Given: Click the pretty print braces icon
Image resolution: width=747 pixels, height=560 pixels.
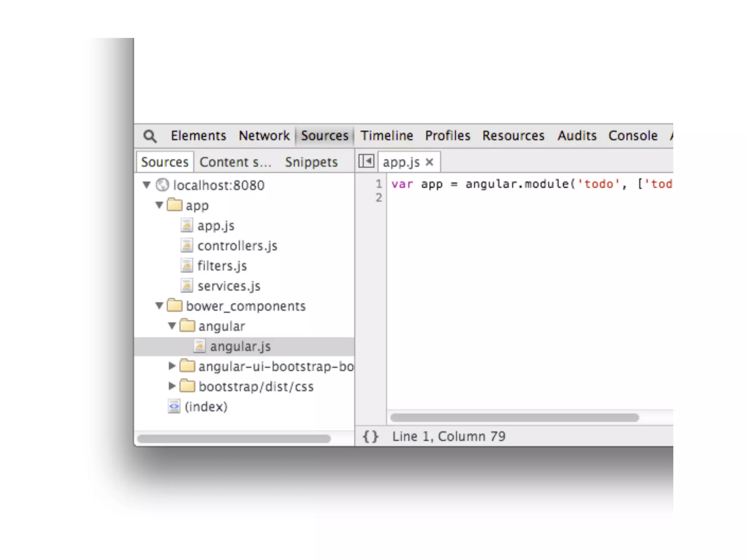Looking at the screenshot, I should pyautogui.click(x=370, y=436).
